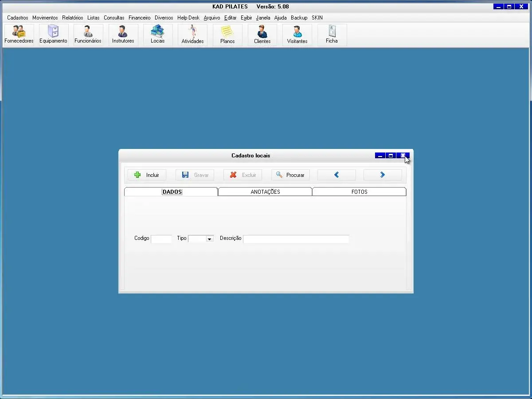Open the Atividades toolbar icon
The width and height of the screenshot is (532, 399).
click(x=193, y=35)
